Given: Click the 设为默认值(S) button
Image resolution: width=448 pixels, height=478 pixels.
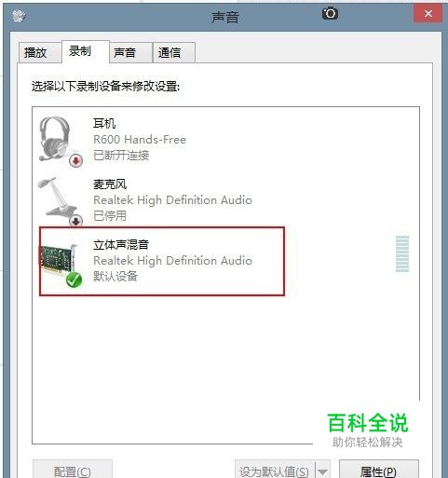Looking at the screenshot, I should coord(275,471).
